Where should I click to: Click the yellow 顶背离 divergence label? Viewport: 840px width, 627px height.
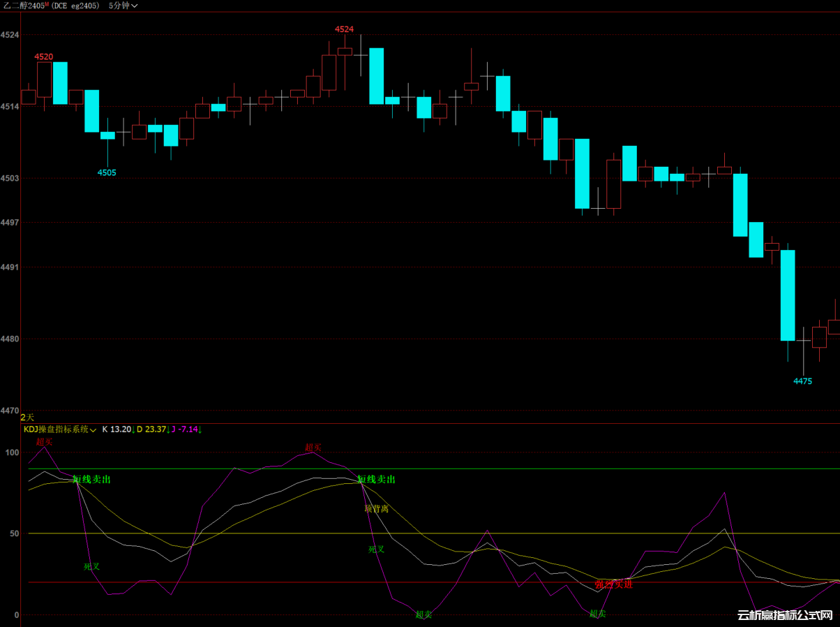point(377,509)
